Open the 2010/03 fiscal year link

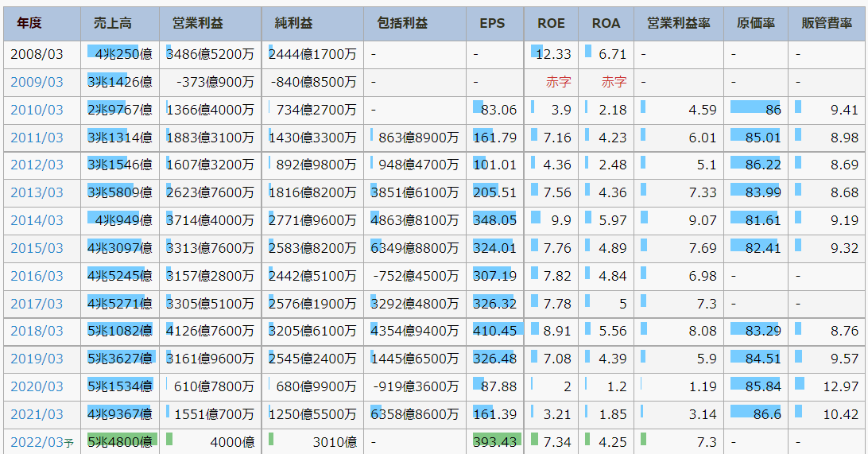(x=37, y=110)
